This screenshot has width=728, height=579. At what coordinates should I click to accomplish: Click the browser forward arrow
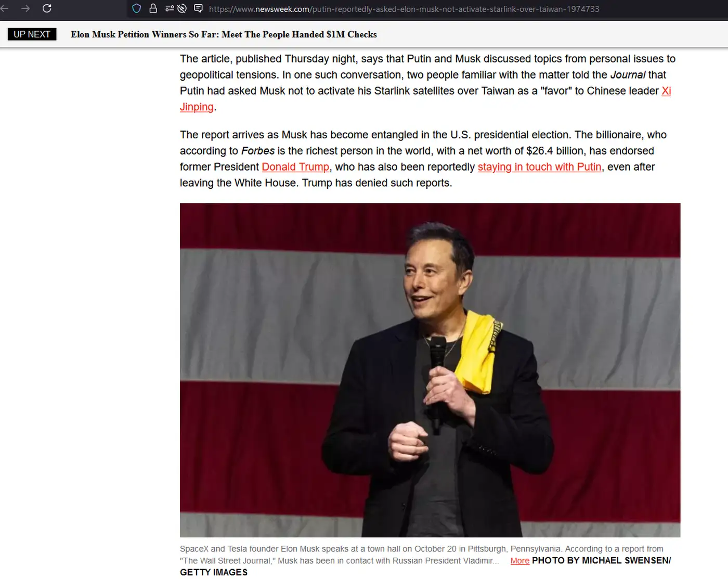tap(25, 8)
